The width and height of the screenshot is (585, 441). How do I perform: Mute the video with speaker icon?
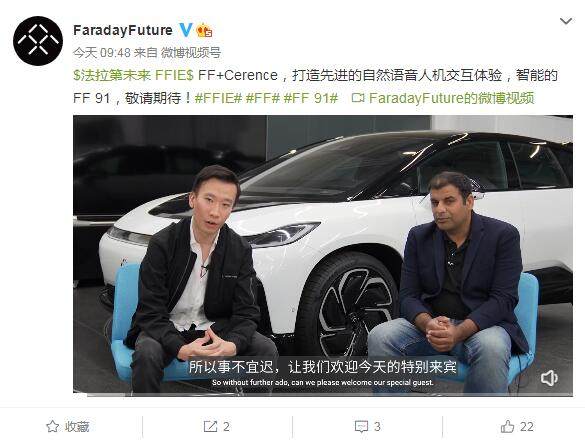click(549, 378)
